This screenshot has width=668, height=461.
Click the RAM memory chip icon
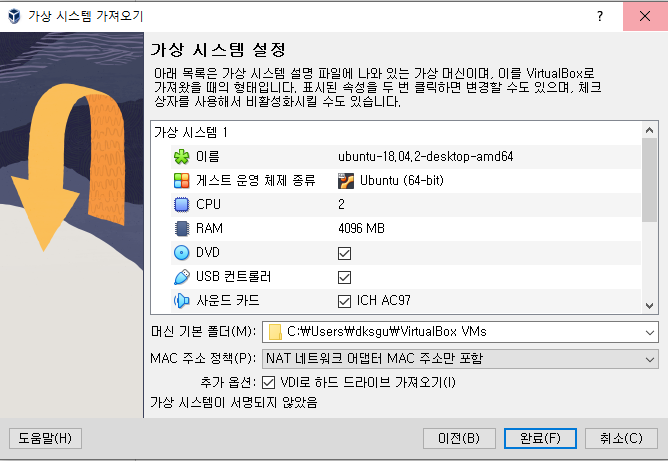[181, 228]
